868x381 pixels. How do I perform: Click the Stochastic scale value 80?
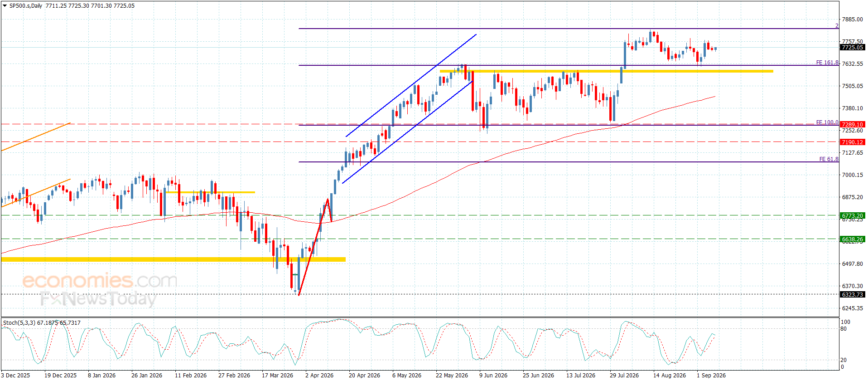(844, 329)
